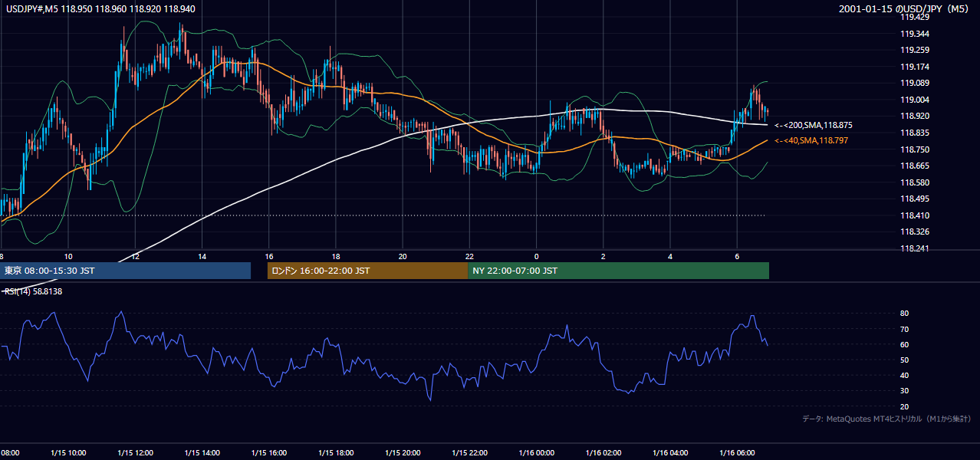Click RSI scale value 50
The width and height of the screenshot is (980, 460).
905,360
